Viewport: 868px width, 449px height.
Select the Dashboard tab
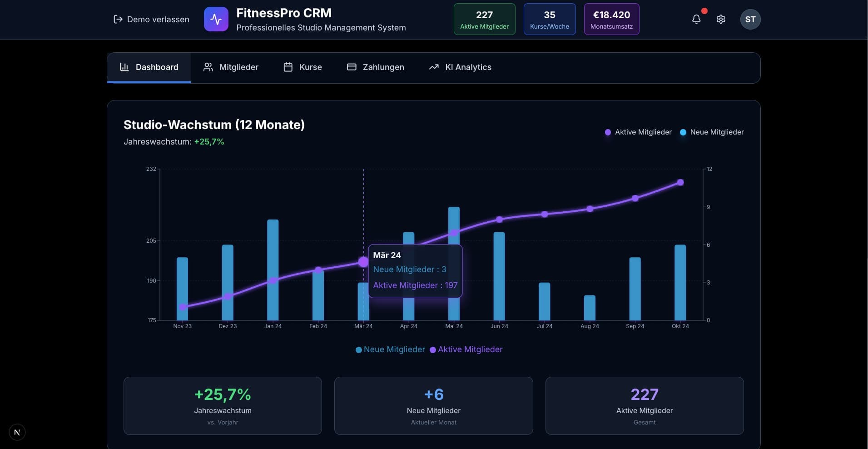[149, 67]
